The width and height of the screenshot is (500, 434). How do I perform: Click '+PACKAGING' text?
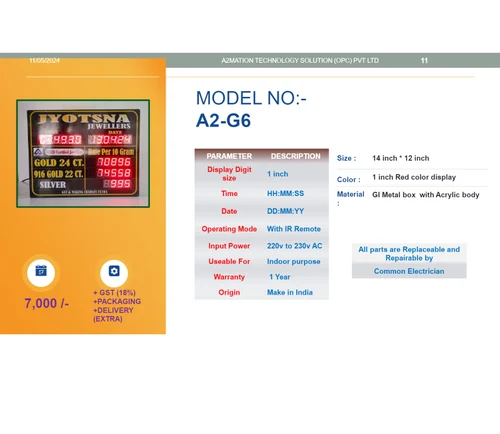(x=117, y=301)
